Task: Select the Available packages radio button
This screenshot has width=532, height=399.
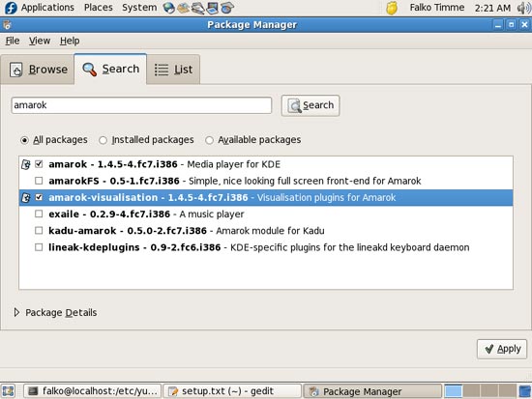Action: click(209, 140)
